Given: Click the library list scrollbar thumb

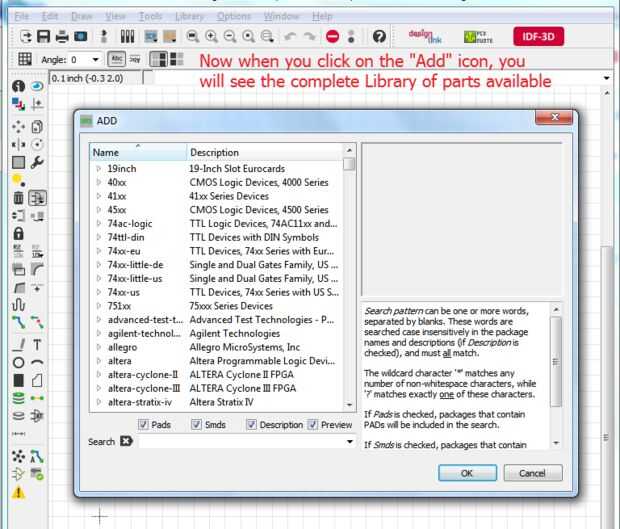Looking at the screenshot, I should pyautogui.click(x=349, y=164).
